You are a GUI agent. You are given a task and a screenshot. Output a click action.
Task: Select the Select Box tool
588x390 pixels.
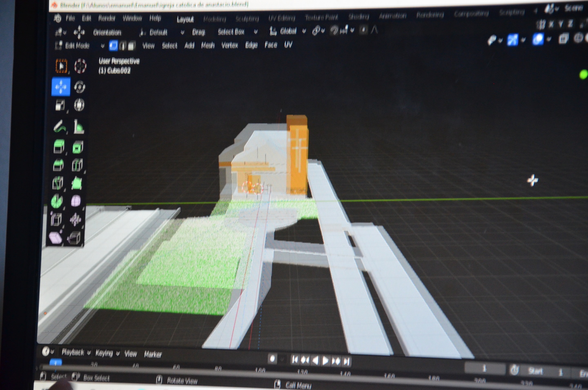click(61, 66)
